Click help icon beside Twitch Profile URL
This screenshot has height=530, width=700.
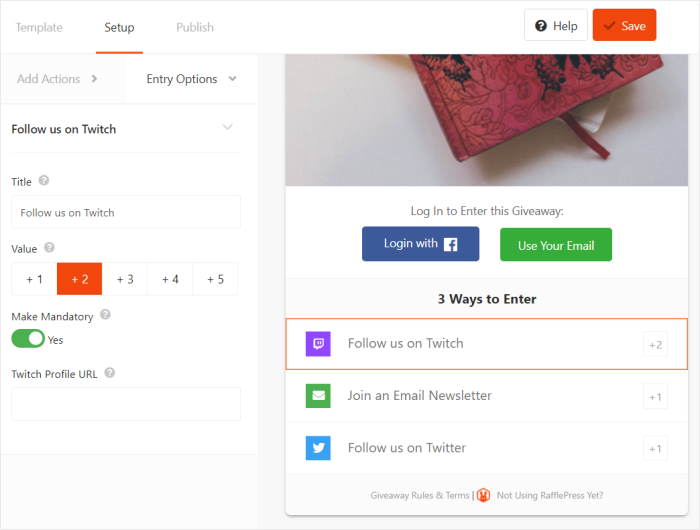110,373
